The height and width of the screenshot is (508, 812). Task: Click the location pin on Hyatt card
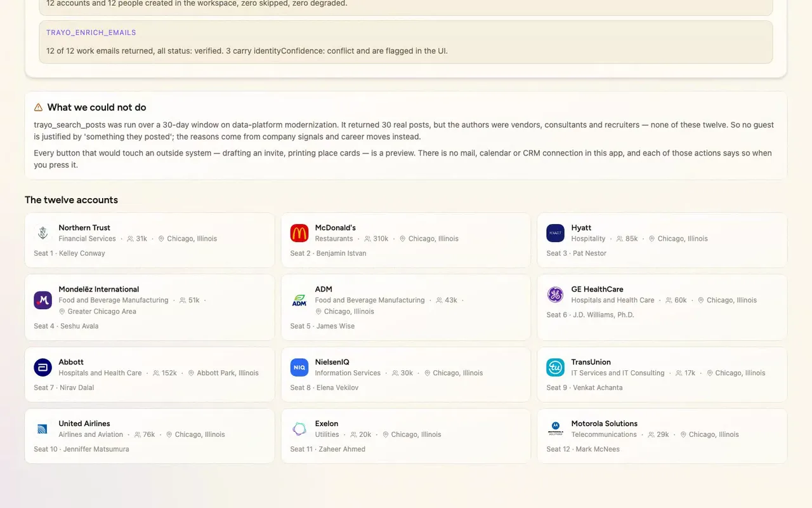click(652, 239)
